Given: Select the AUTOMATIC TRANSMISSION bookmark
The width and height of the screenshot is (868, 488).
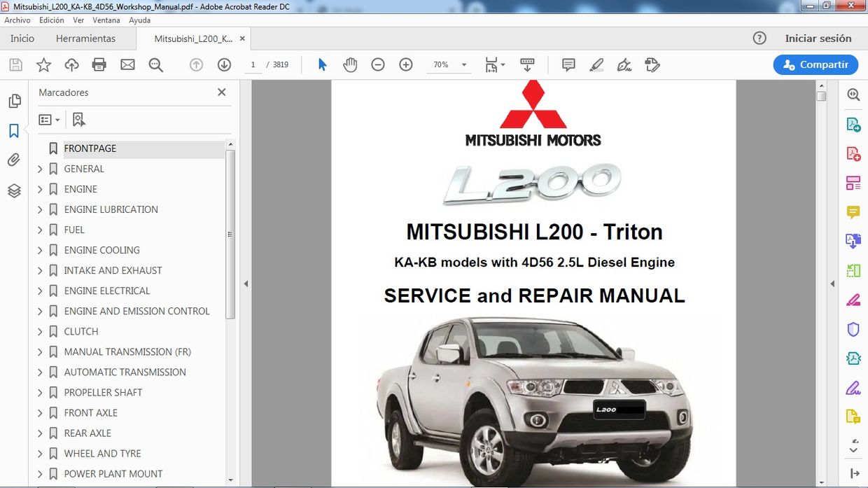Looking at the screenshot, I should [x=125, y=372].
